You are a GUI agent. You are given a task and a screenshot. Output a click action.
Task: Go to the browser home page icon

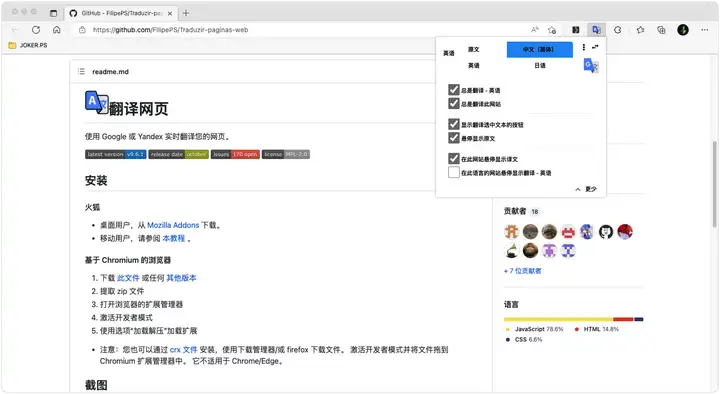(56, 30)
